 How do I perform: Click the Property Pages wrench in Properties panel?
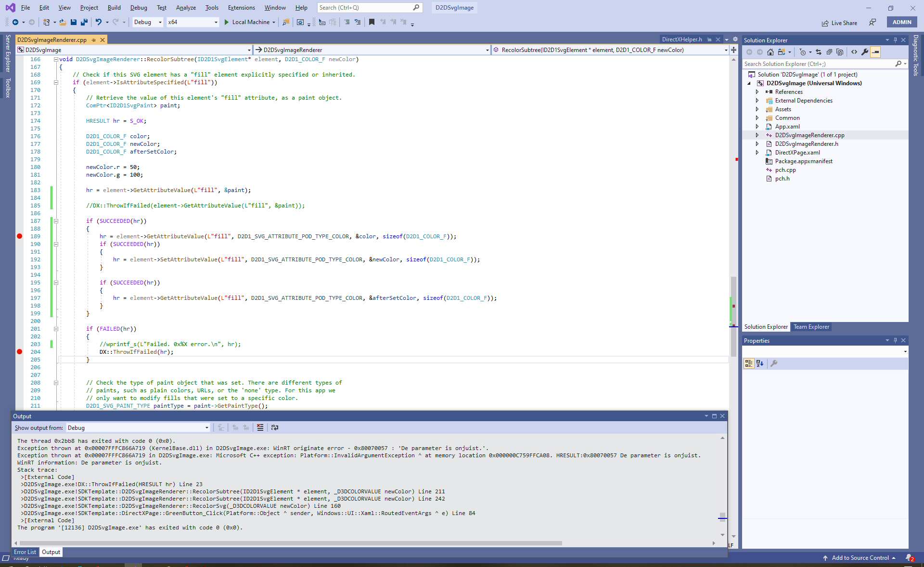coord(774,363)
